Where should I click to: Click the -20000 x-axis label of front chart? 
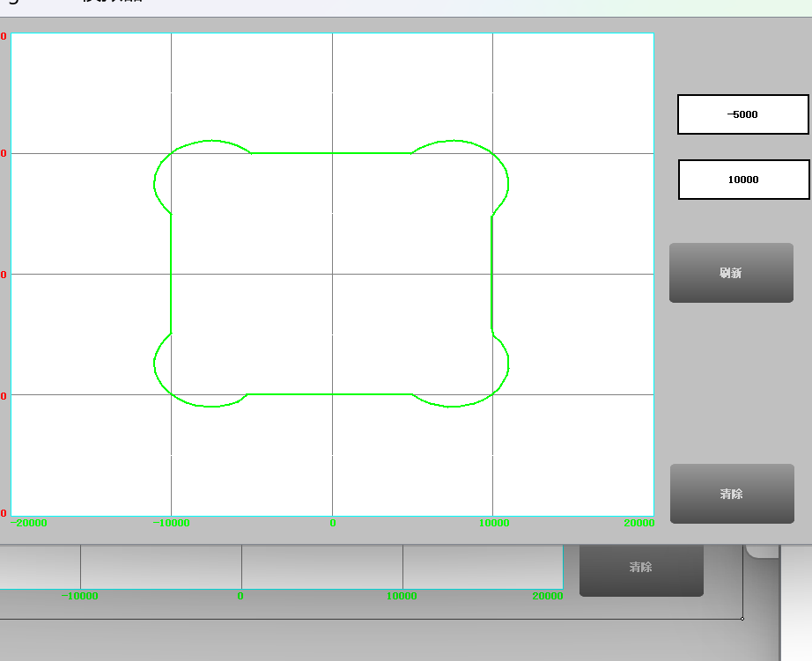pyautogui.click(x=29, y=523)
